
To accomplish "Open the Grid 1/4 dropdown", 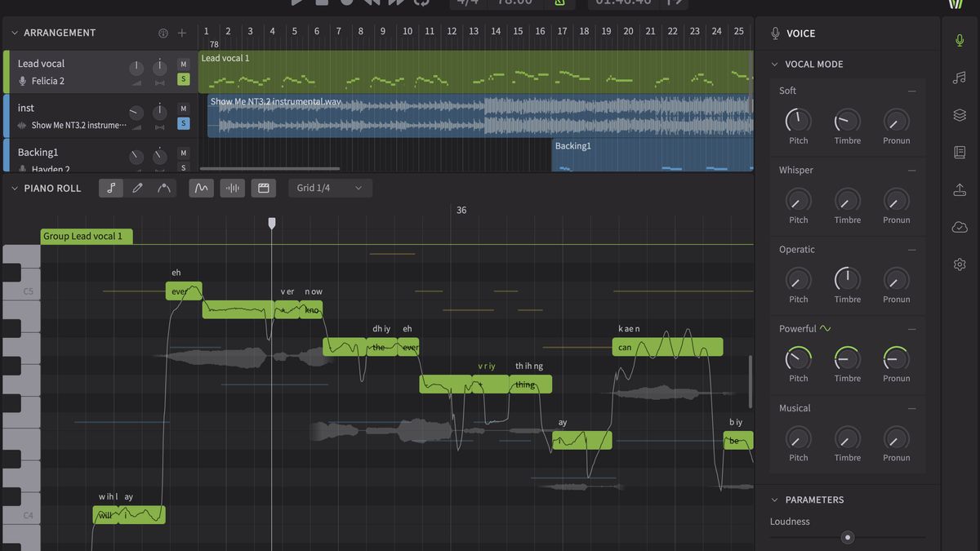I will pos(330,188).
